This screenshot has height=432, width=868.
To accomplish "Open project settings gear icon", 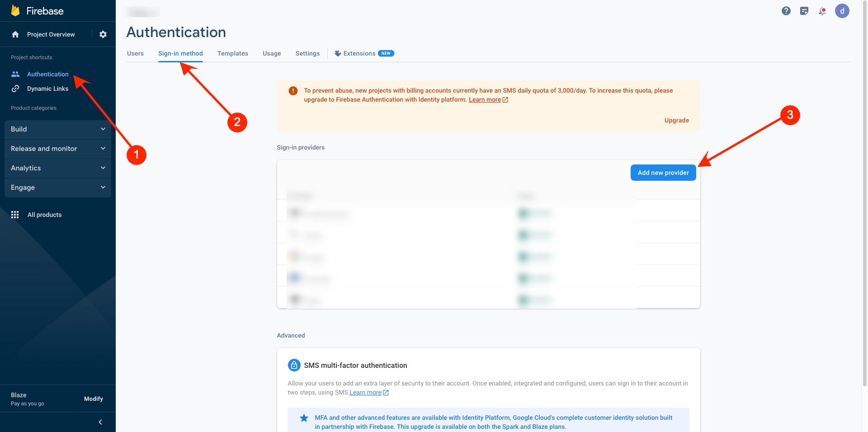I will 103,34.
